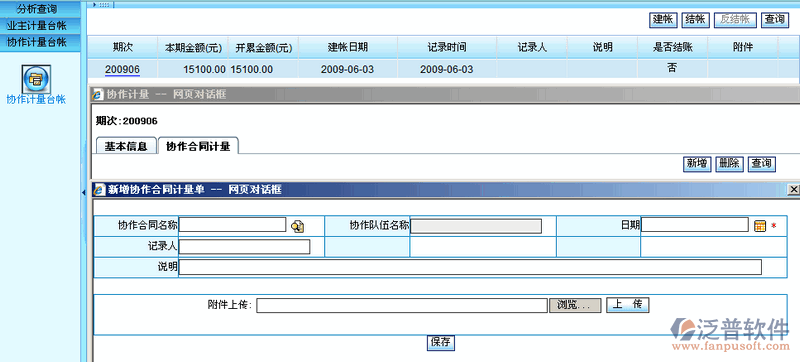Click the 保存 save button
Screen dimensions: 800x362
[x=440, y=342]
